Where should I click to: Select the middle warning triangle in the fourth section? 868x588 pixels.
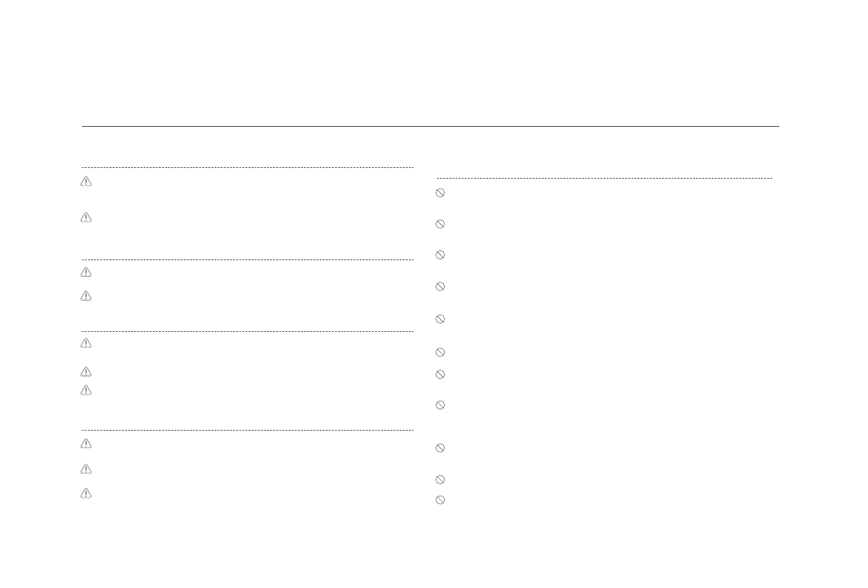pyautogui.click(x=86, y=469)
